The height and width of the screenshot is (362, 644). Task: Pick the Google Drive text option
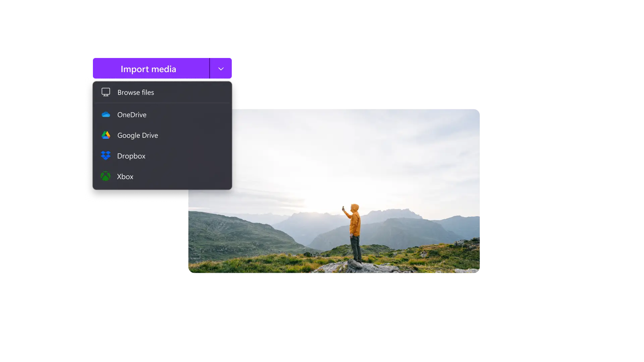[138, 135]
